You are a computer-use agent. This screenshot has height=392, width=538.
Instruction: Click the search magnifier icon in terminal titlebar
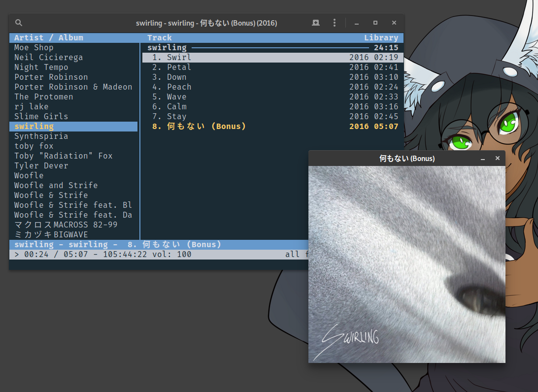pyautogui.click(x=19, y=23)
